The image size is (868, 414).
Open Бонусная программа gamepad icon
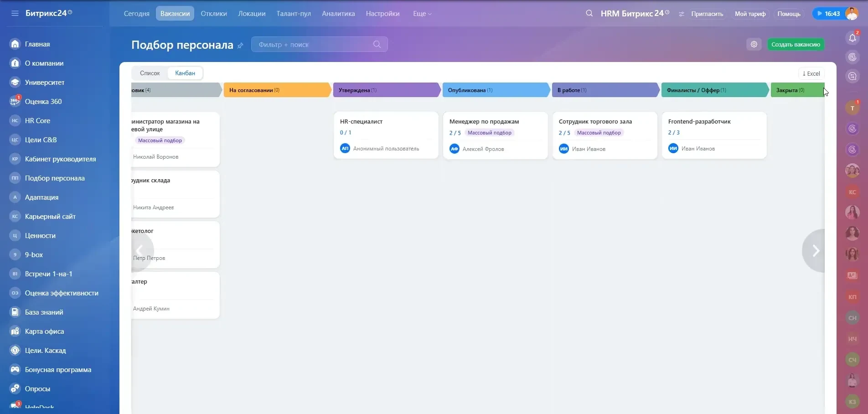15,369
